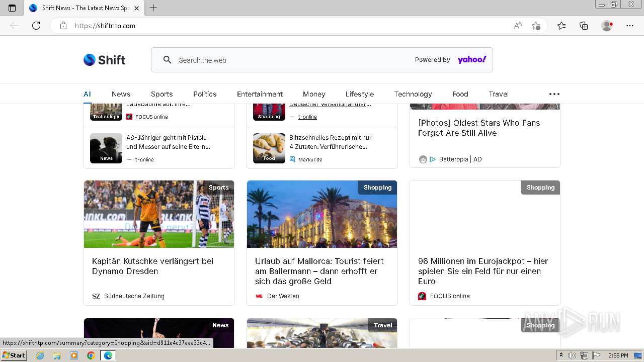Open the Technology category tab
Screen dimensions: 644x362
tap(413, 94)
